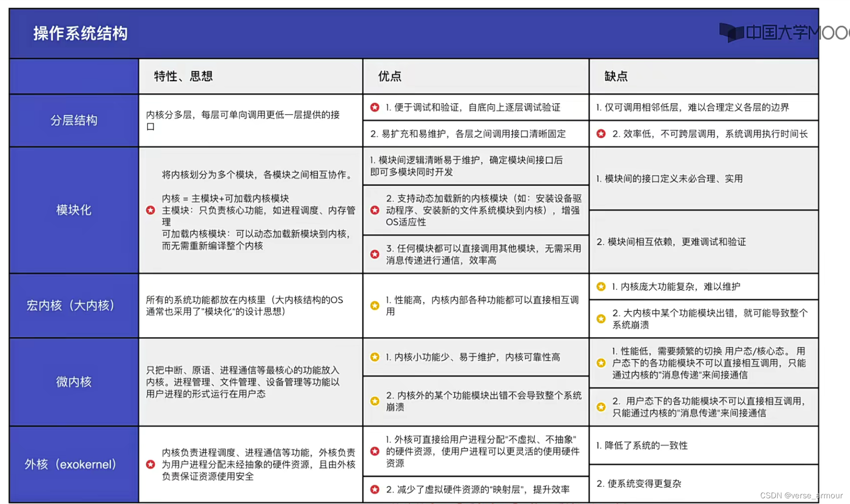The width and height of the screenshot is (850, 504).
Task: Click the red star beside '任何模块都可以直接调用其他模块'
Action: click(x=375, y=254)
